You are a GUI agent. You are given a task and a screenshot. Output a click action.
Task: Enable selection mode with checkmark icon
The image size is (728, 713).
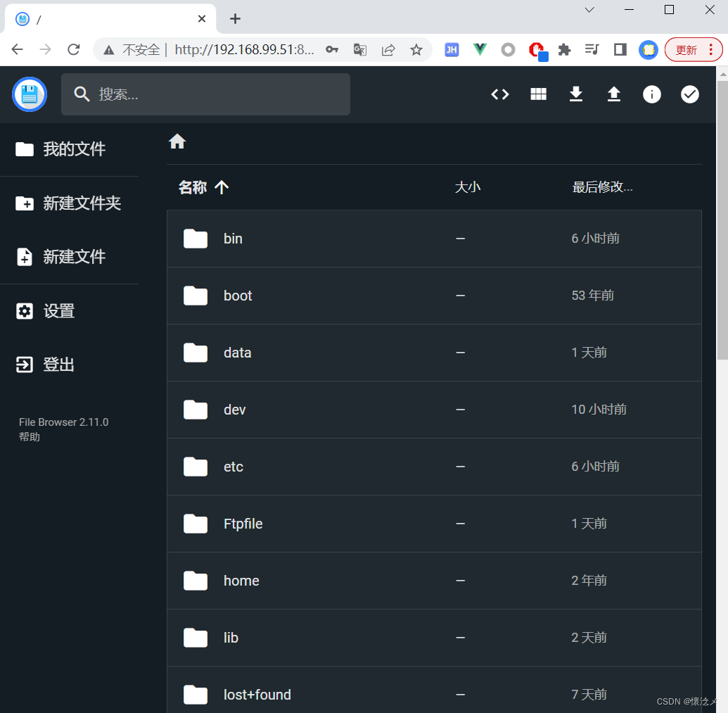click(x=690, y=94)
